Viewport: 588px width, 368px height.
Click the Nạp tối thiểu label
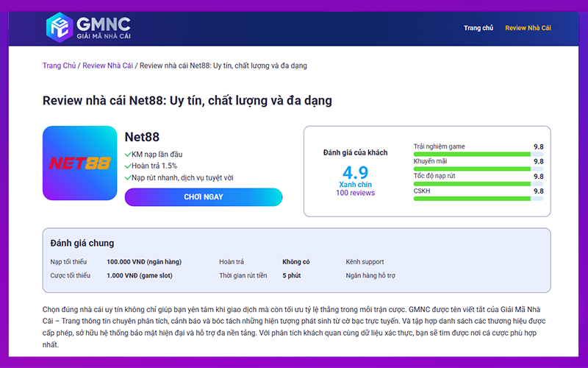click(x=68, y=262)
